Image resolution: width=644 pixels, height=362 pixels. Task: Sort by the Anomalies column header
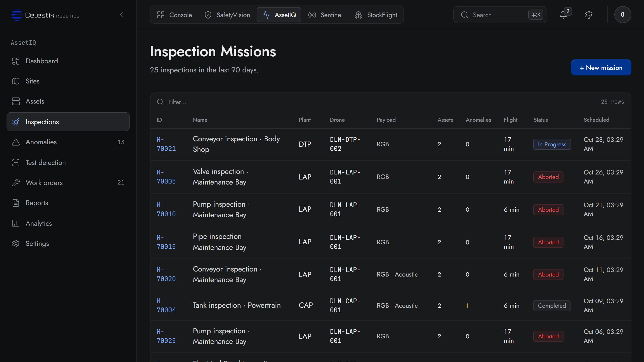[x=478, y=120]
